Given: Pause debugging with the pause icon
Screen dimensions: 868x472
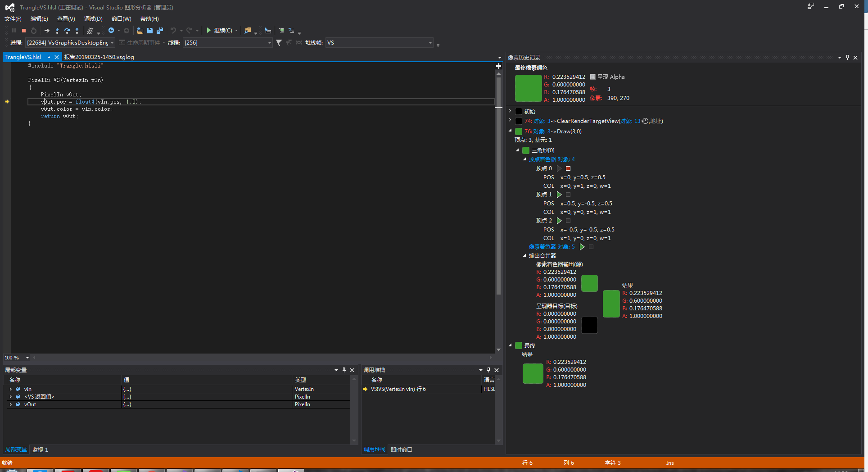Looking at the screenshot, I should [14, 30].
